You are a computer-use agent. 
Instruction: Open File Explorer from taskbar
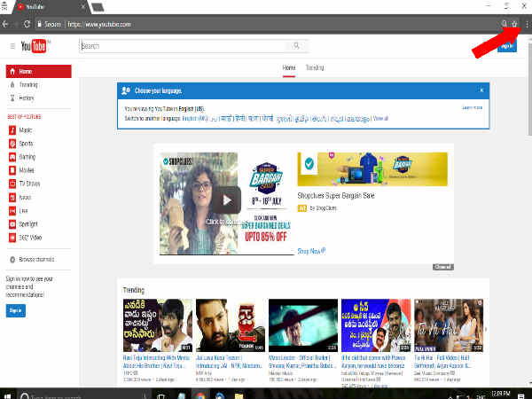pos(239,395)
